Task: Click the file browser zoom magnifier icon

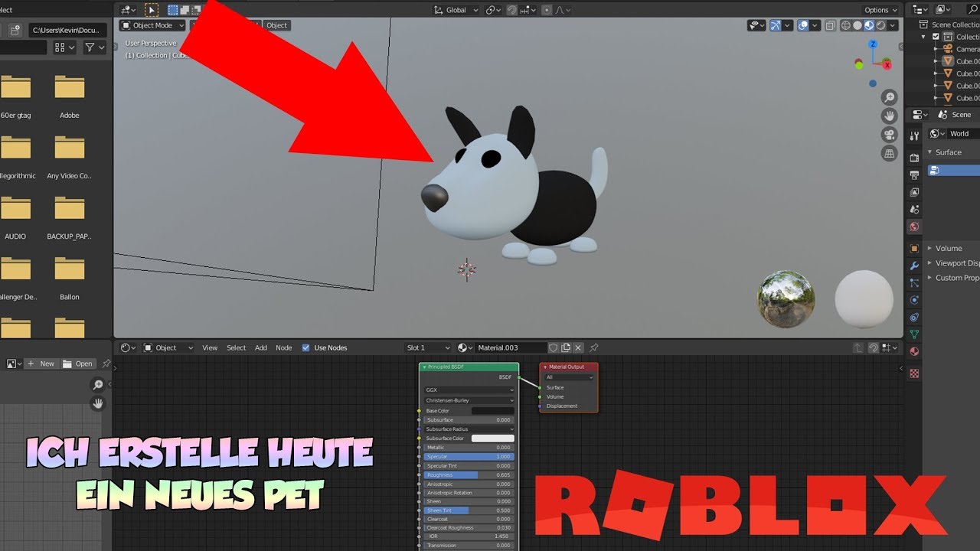Action: pos(98,384)
